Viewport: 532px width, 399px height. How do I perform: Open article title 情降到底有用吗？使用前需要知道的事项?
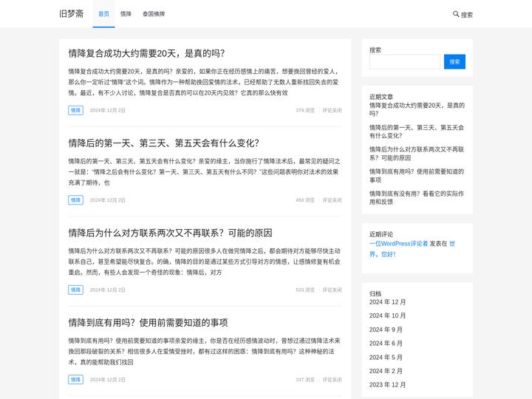[148, 323]
